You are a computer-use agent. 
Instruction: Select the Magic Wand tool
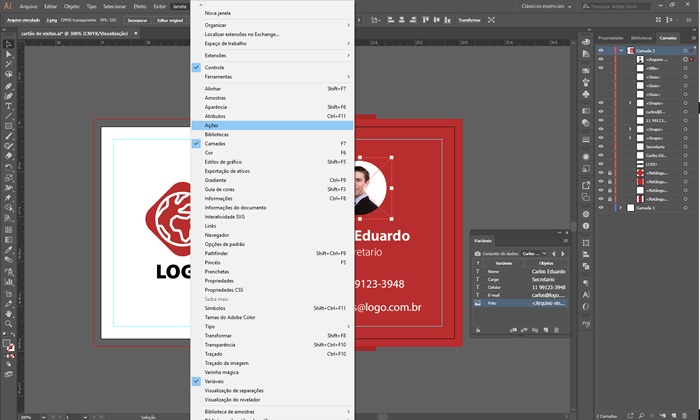click(8, 64)
